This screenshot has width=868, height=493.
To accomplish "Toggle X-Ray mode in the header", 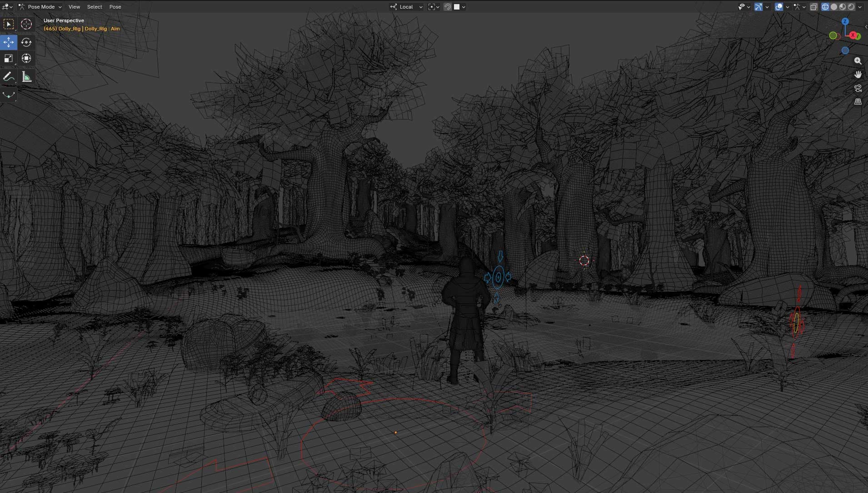I will point(814,6).
